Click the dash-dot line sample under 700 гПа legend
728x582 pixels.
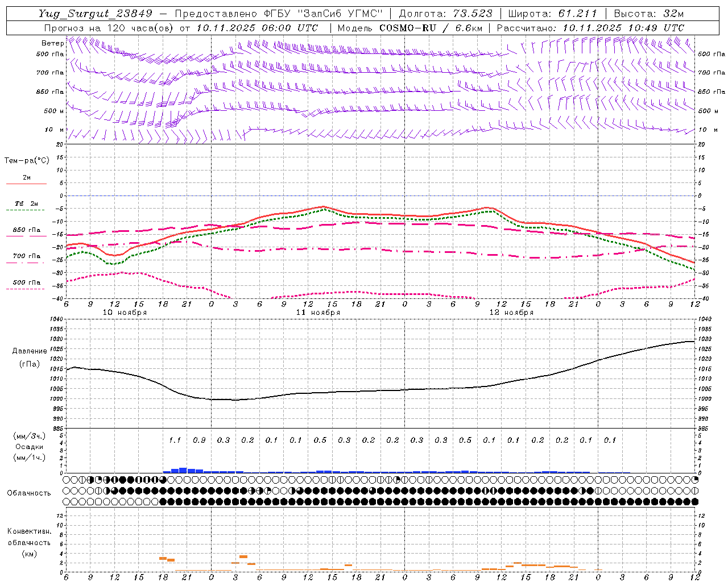click(26, 263)
